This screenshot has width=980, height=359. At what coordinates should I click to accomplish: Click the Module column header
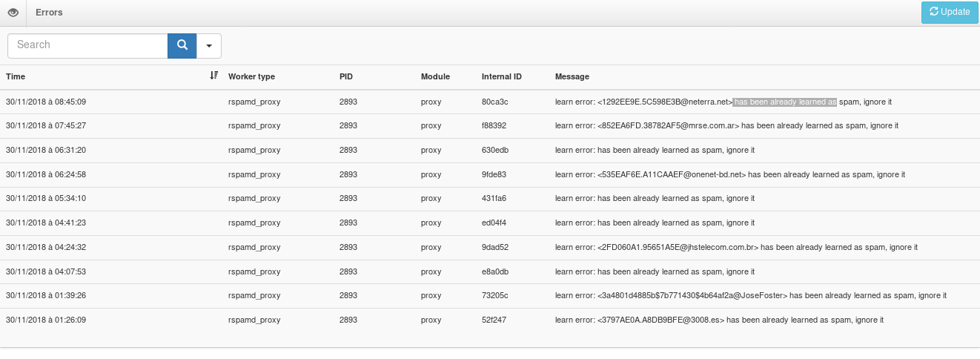click(435, 77)
